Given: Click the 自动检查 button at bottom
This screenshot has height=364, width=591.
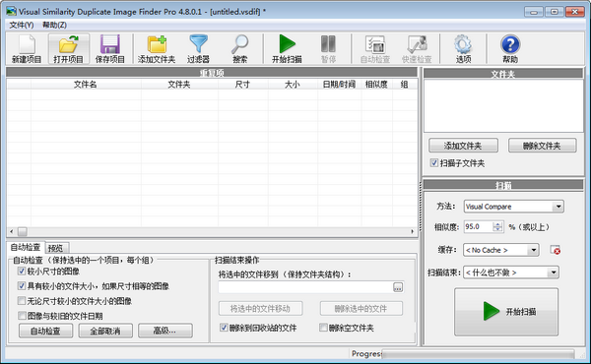Looking at the screenshot, I should 45,331.
